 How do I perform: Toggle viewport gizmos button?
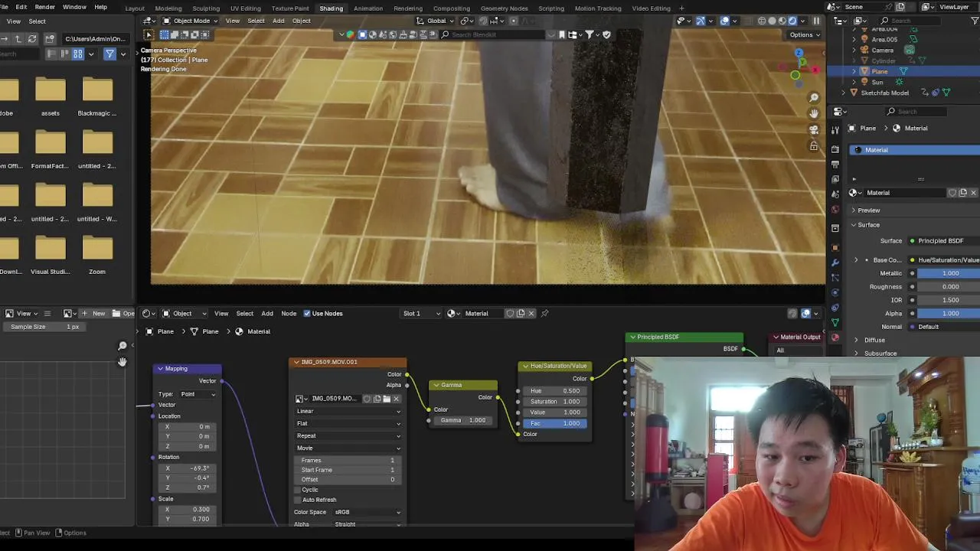click(x=700, y=21)
